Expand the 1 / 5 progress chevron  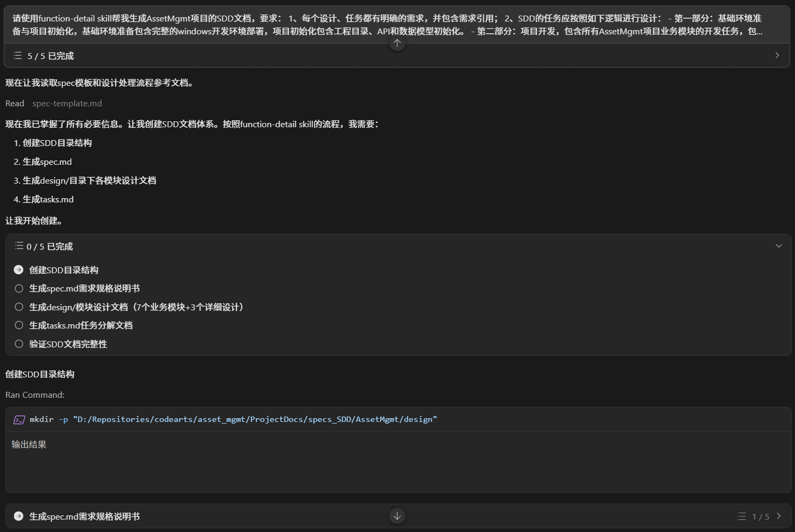(779, 516)
